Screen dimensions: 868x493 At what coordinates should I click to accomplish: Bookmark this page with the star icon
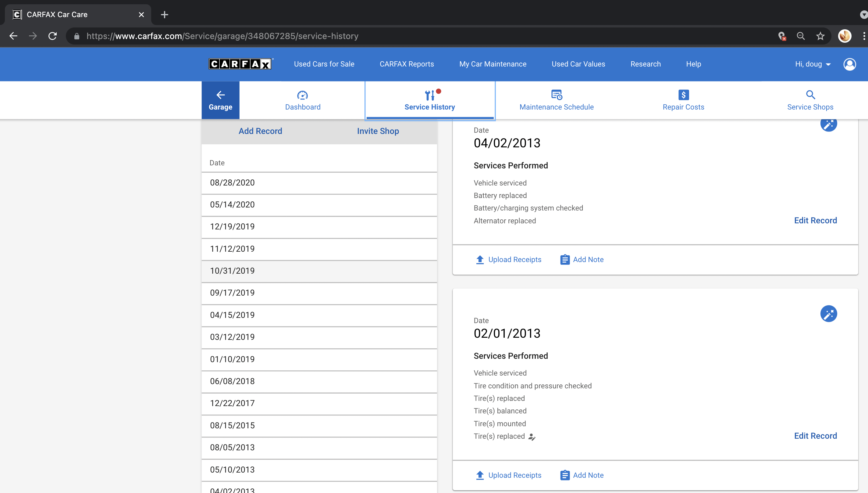(820, 36)
